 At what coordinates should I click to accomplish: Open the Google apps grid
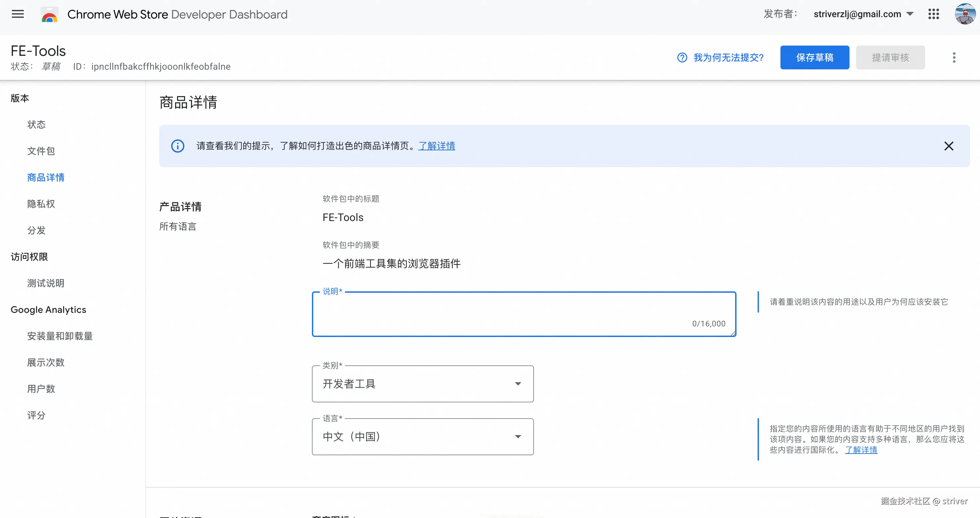pyautogui.click(x=934, y=15)
